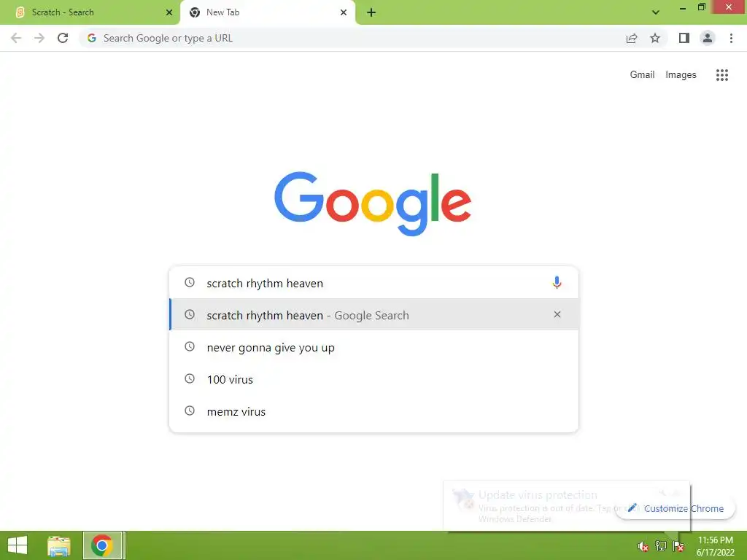Open the Images link
Image resolution: width=747 pixels, height=560 pixels.
tap(681, 75)
